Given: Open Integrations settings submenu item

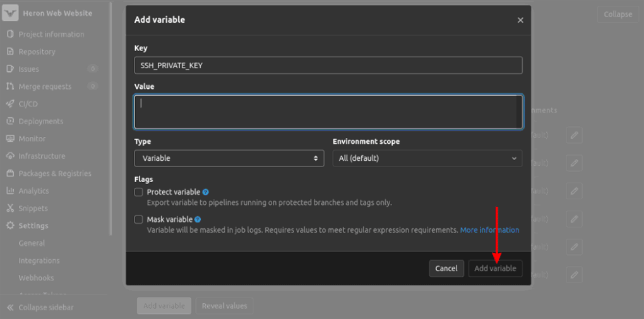Looking at the screenshot, I should point(39,260).
